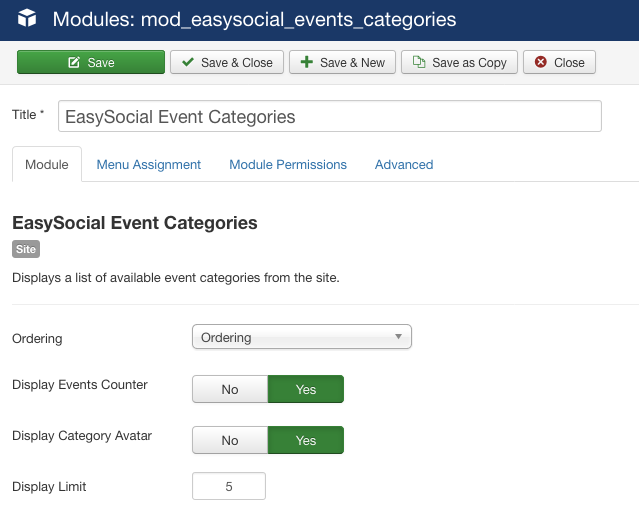Screen dimensions: 639x522
Task: Click the copy icon on Save as Copy
Action: 419,62
